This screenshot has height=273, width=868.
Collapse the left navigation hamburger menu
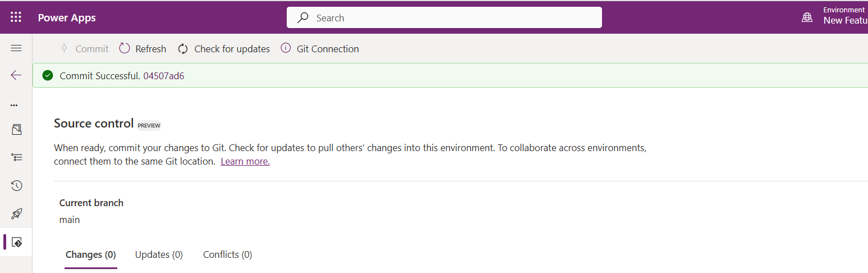click(x=16, y=48)
